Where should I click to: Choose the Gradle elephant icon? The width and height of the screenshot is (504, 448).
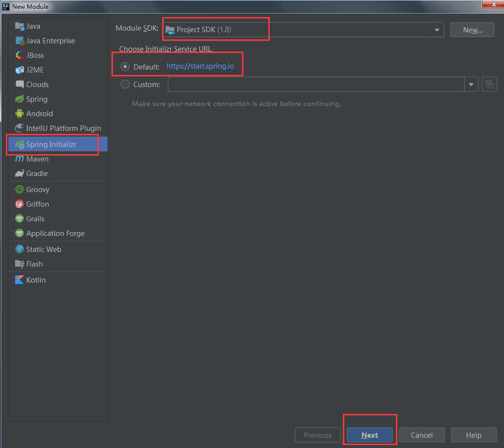19,174
